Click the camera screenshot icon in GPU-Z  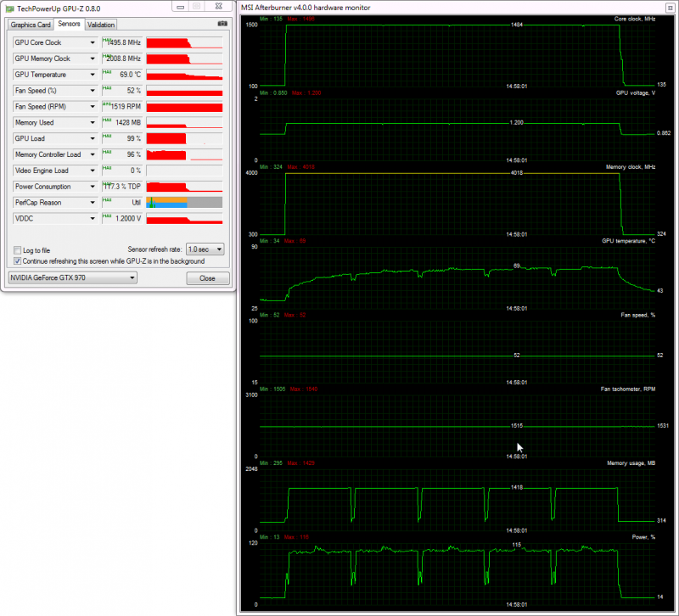coord(222,25)
